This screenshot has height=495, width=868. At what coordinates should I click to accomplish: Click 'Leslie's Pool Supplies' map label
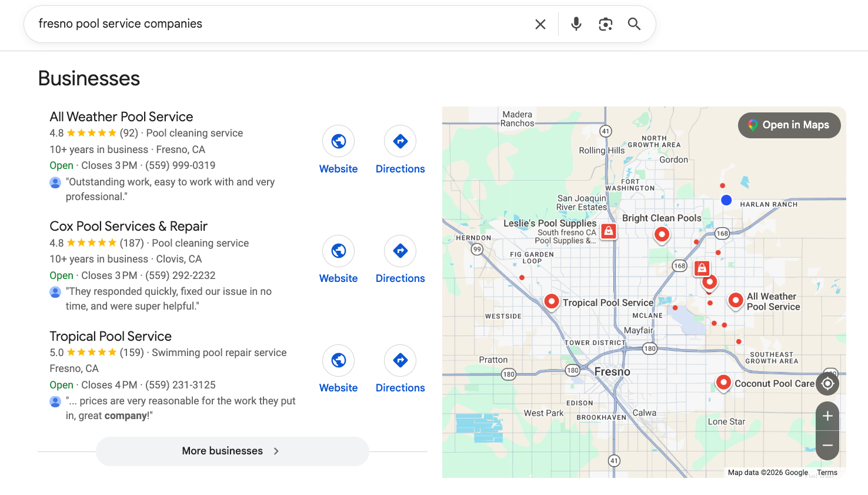[x=550, y=223]
